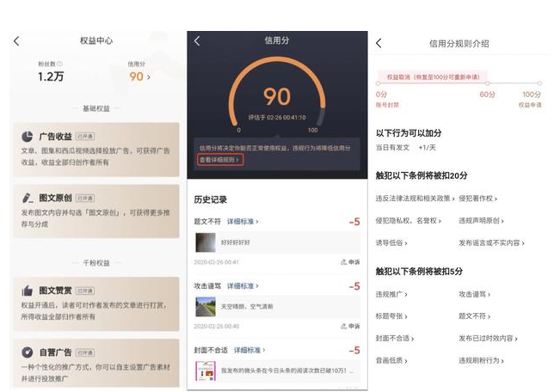Expand 侵犯著作权 rule
The width and height of the screenshot is (554, 392).
(477, 199)
